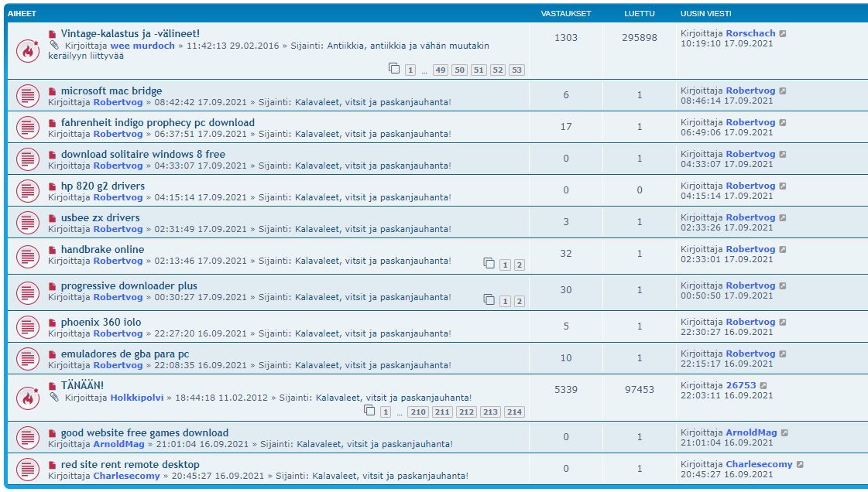Image resolution: width=868 pixels, height=492 pixels.
Task: Open the fahrenheit indigo prophecy pc download topic
Action: pyautogui.click(x=157, y=122)
